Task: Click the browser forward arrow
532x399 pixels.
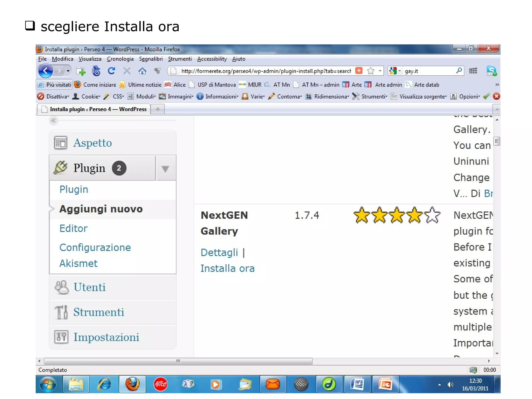Action: (x=59, y=71)
